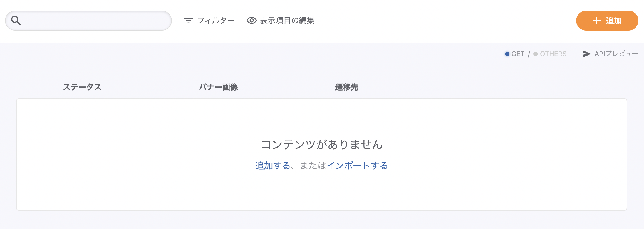Click the GET method label

tap(518, 54)
